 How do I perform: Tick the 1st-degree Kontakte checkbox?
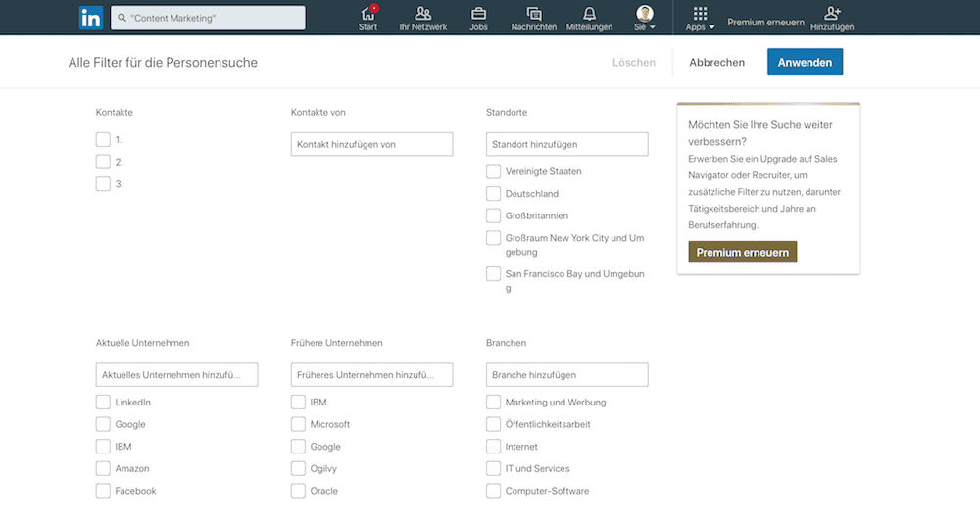pos(103,139)
